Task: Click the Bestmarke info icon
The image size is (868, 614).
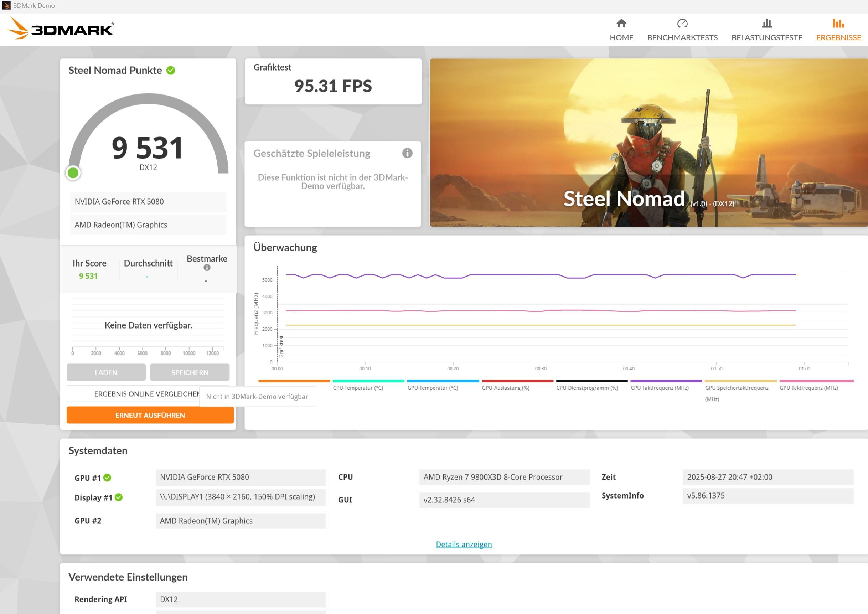Action: 207,268
